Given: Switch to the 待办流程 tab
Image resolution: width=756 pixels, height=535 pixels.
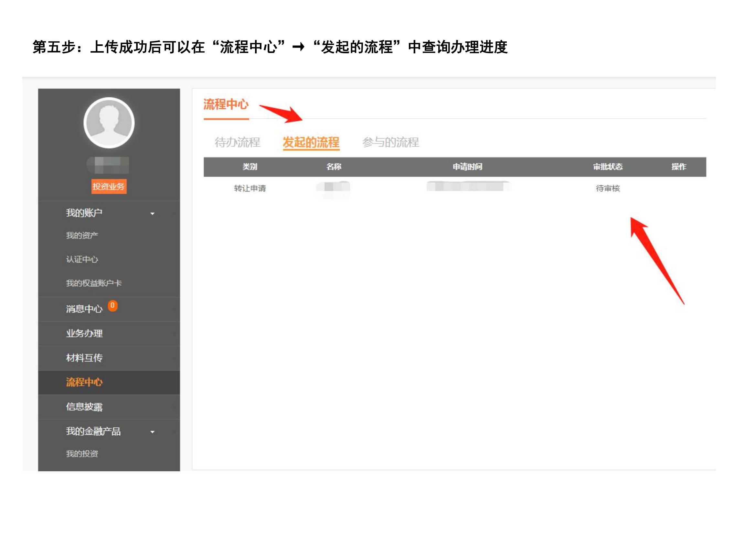Looking at the screenshot, I should point(238,142).
